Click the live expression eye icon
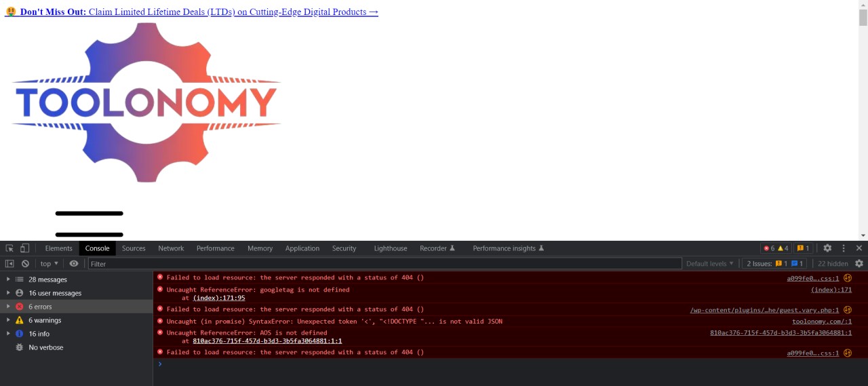This screenshot has height=386, width=868. click(74, 263)
